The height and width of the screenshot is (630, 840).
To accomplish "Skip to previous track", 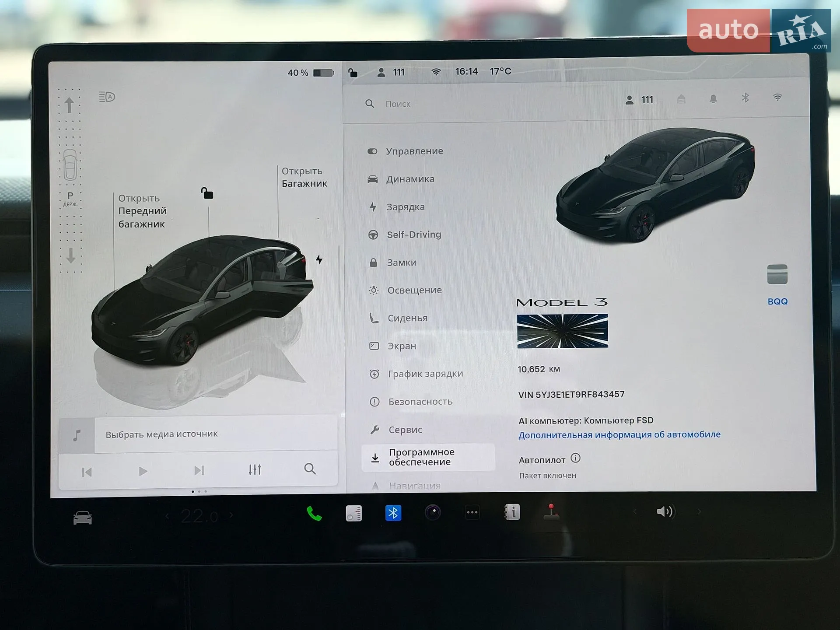I will [x=87, y=472].
